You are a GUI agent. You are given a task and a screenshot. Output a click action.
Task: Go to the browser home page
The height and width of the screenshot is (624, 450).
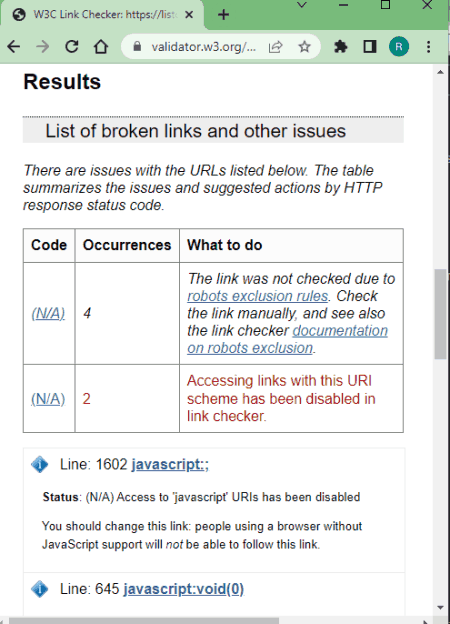click(x=101, y=47)
